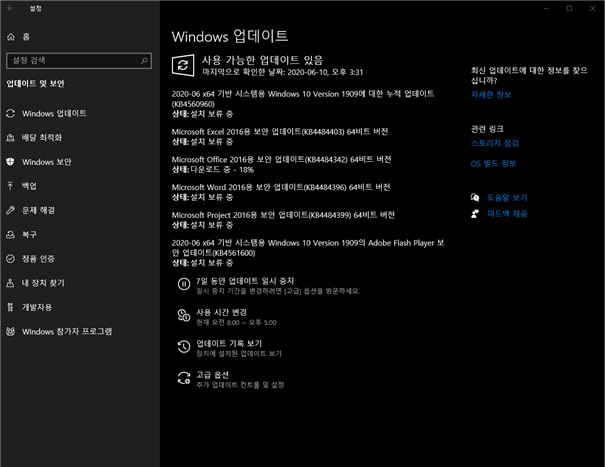Maximize the 설정 window
The height and width of the screenshot is (467, 605).
pyautogui.click(x=569, y=8)
